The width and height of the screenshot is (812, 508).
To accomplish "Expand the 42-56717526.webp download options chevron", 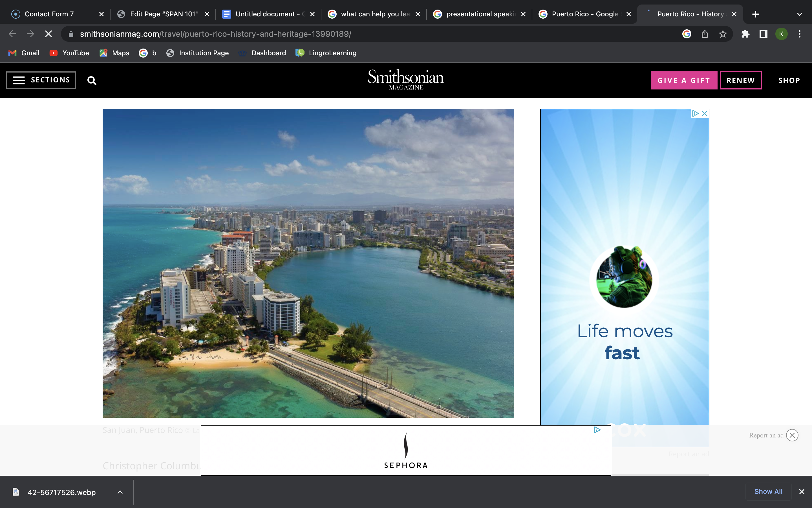I will [x=120, y=492].
